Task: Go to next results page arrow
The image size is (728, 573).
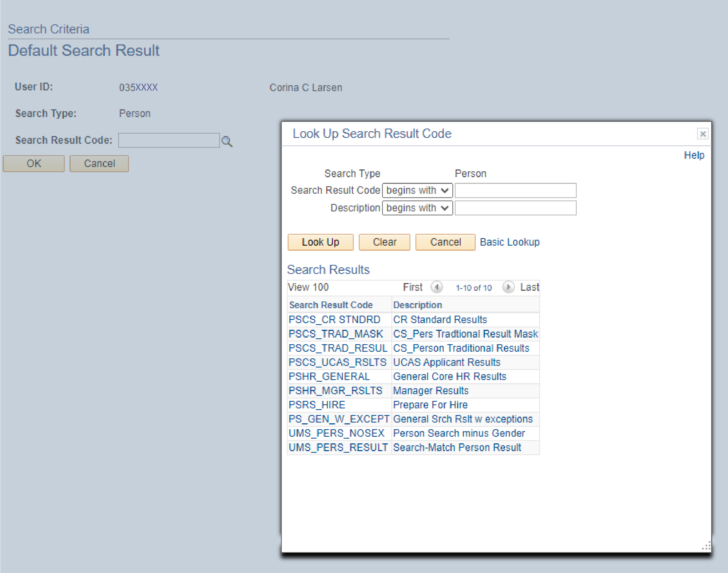Action: [508, 287]
